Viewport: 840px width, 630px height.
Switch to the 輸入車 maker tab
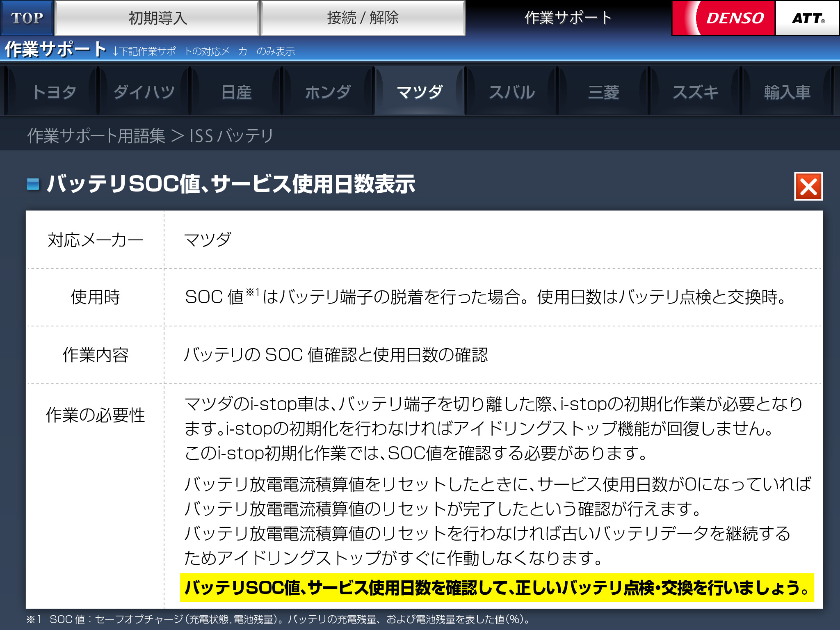click(x=787, y=92)
